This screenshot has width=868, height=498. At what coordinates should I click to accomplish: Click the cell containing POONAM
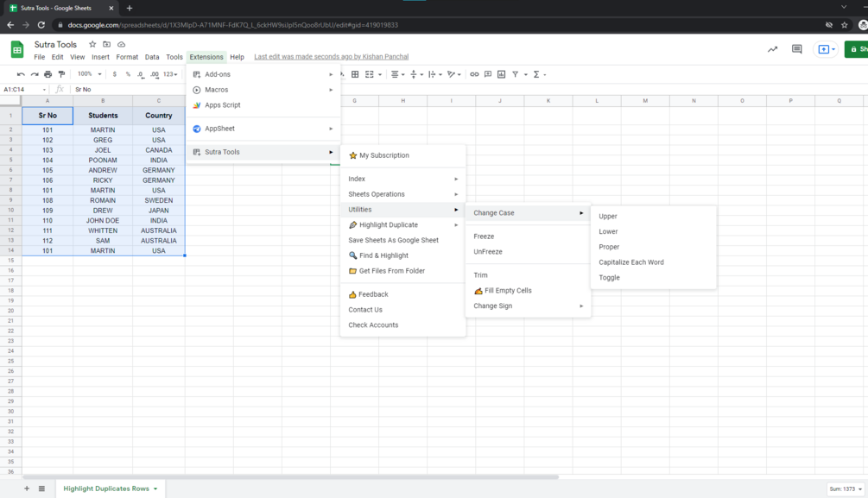click(103, 160)
